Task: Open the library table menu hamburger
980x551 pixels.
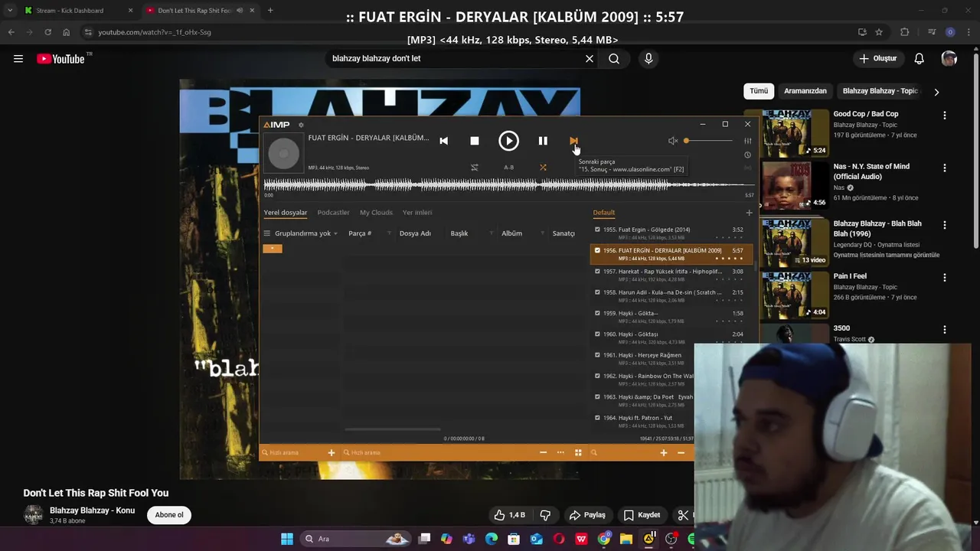Action: tap(267, 233)
